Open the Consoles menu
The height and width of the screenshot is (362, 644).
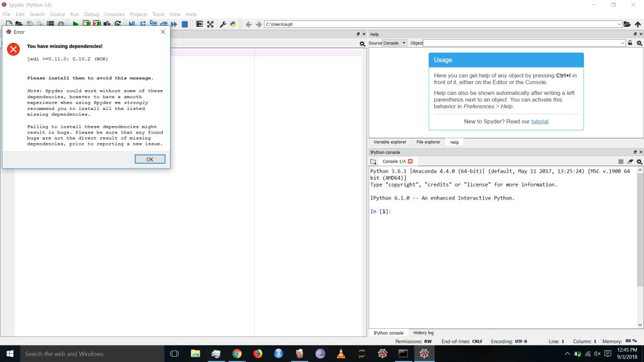[x=114, y=14]
